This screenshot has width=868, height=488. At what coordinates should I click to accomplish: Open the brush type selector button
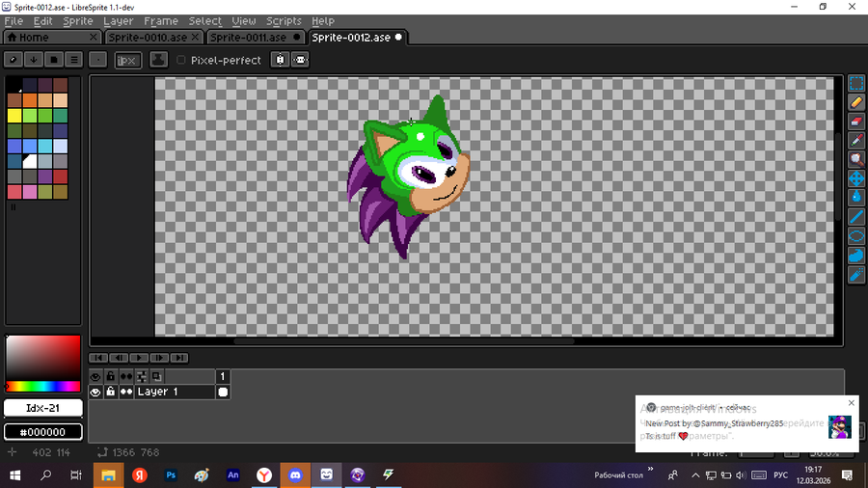click(98, 59)
